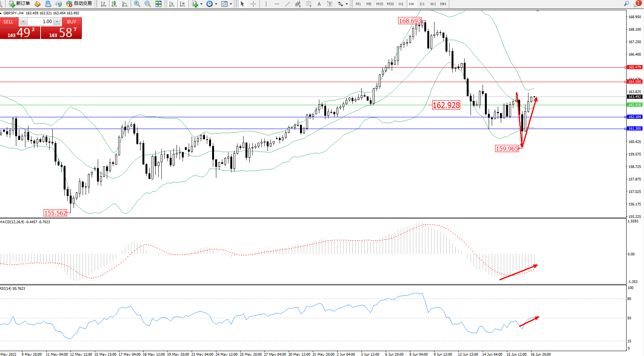Open the search magnifier icon
The width and height of the screenshot is (644, 356).
pos(626,4)
